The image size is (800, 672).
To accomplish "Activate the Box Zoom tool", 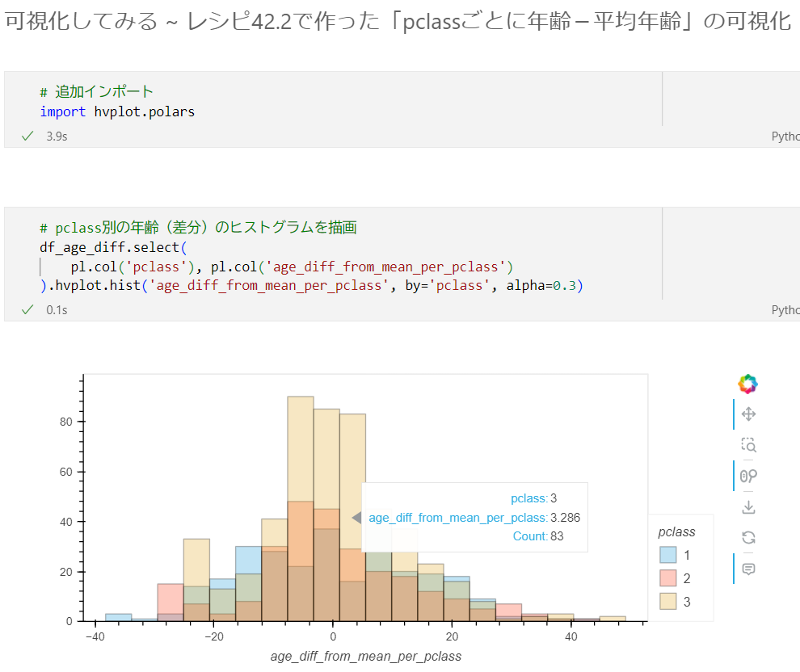I will tap(748, 444).
